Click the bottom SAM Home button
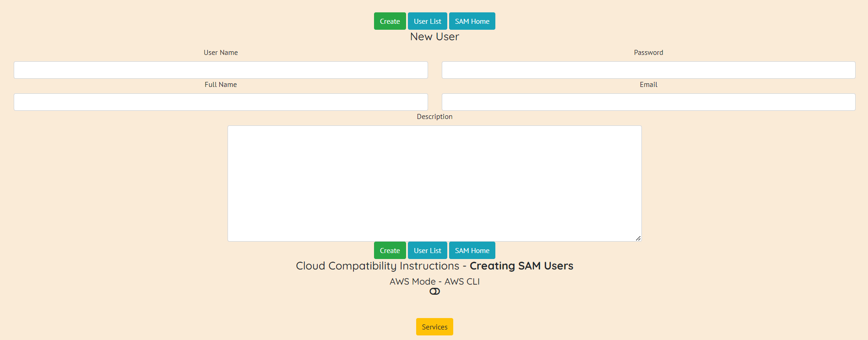Viewport: 868px width, 340px height. (472, 250)
